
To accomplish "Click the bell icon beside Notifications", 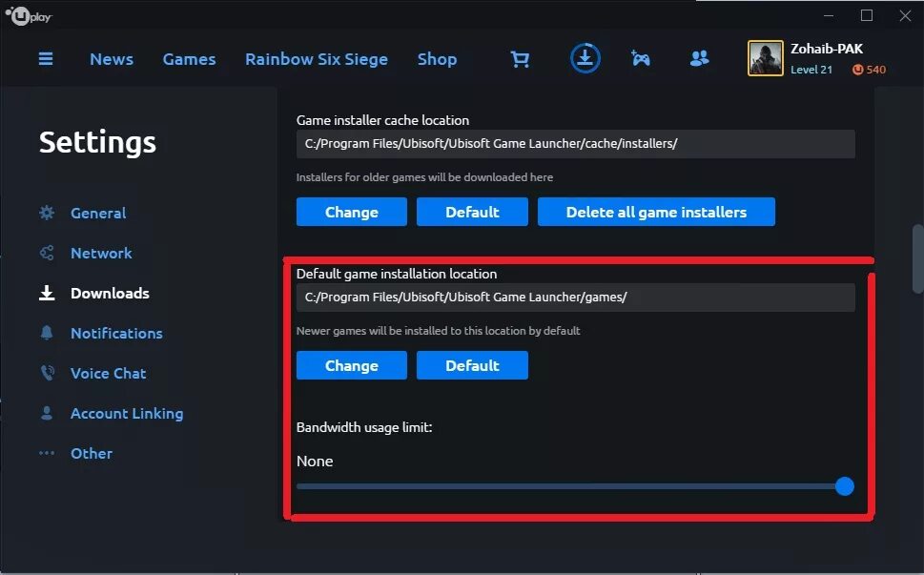I will pyautogui.click(x=47, y=333).
